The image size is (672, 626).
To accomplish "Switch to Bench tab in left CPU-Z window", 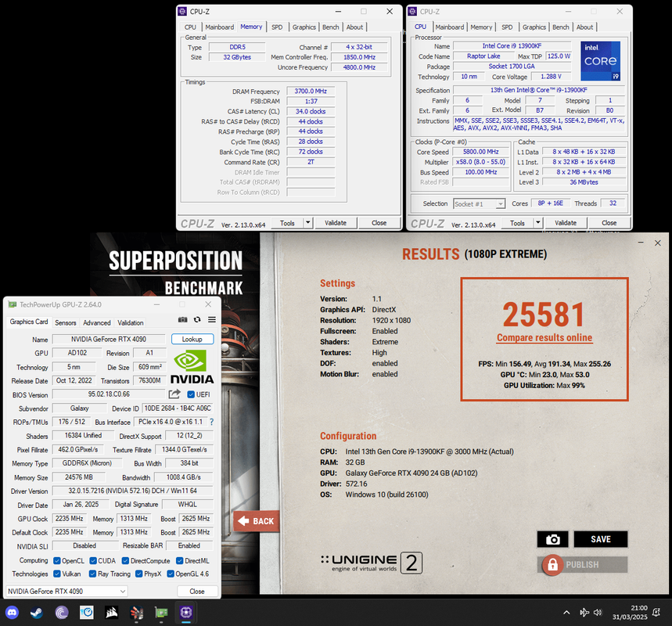I will pyautogui.click(x=330, y=27).
